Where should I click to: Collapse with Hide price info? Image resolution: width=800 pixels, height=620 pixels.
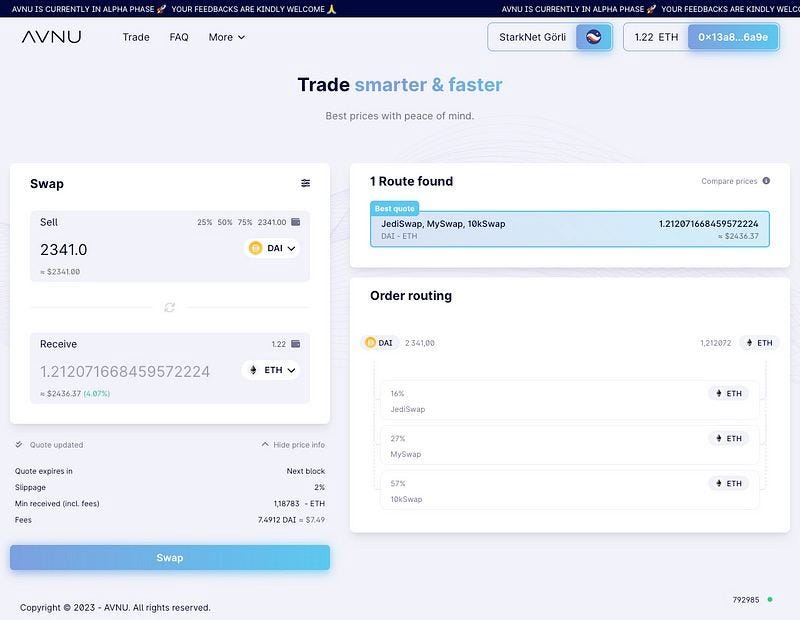point(293,444)
